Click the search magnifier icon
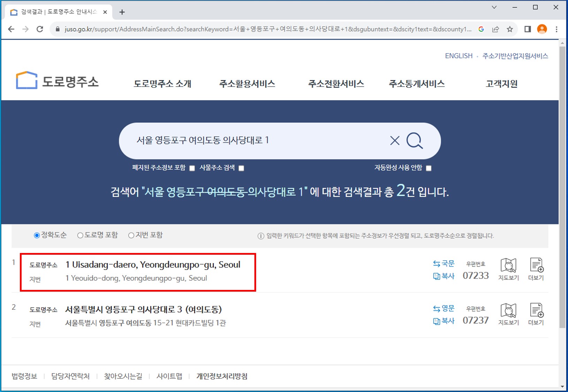568x392 pixels. click(415, 140)
